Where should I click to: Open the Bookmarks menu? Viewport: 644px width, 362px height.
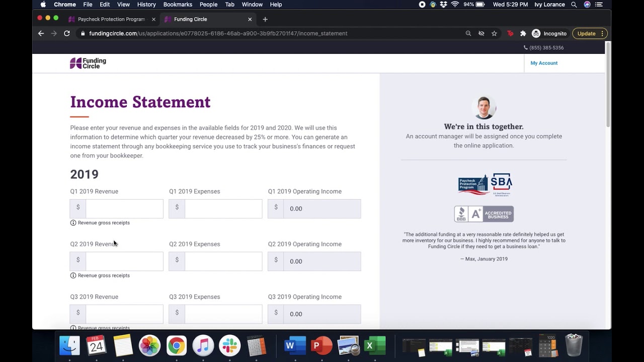tap(178, 5)
